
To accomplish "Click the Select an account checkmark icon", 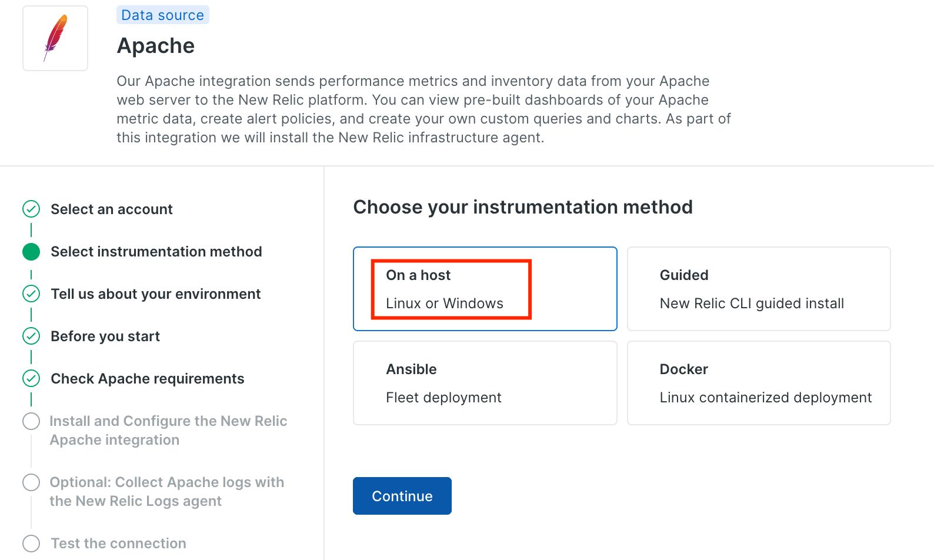I will [x=31, y=209].
